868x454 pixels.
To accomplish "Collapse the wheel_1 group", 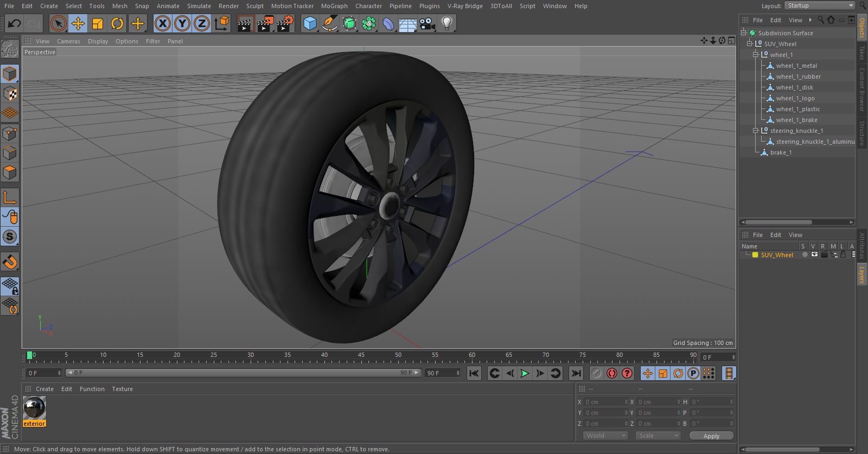I will click(755, 54).
